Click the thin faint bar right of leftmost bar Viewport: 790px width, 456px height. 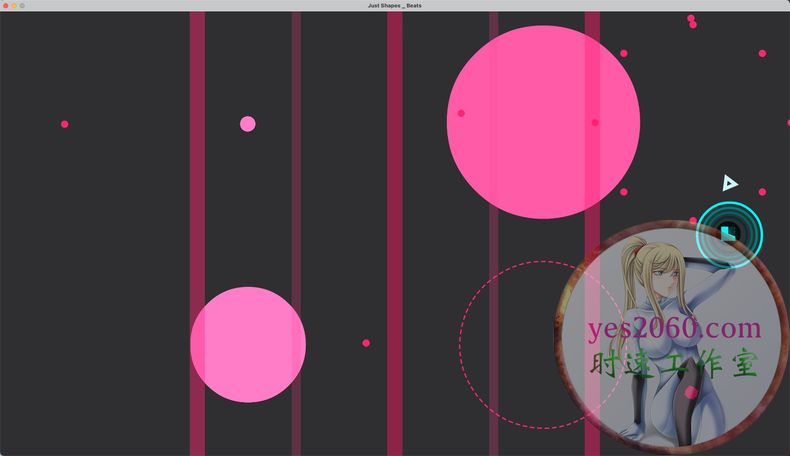click(296, 200)
